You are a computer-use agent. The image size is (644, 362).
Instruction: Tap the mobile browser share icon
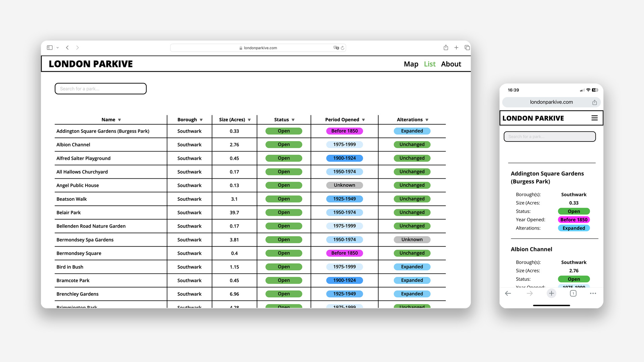tap(594, 102)
